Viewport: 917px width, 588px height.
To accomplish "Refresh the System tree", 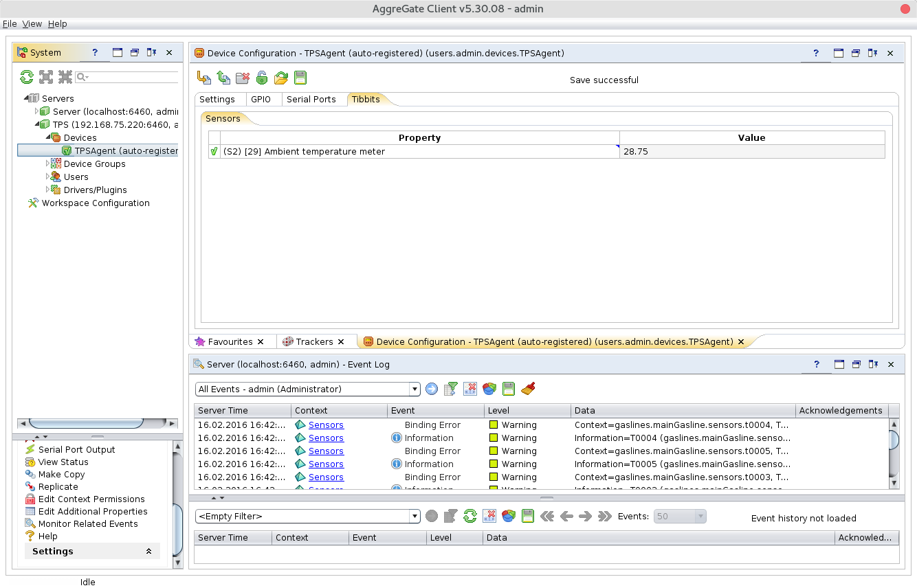I will coord(27,77).
